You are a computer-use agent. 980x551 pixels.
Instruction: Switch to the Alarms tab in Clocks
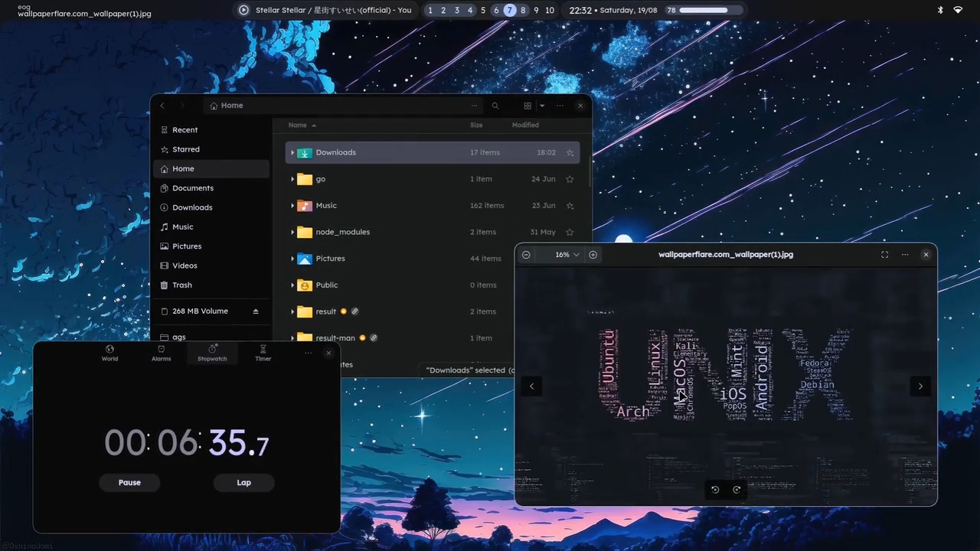161,353
